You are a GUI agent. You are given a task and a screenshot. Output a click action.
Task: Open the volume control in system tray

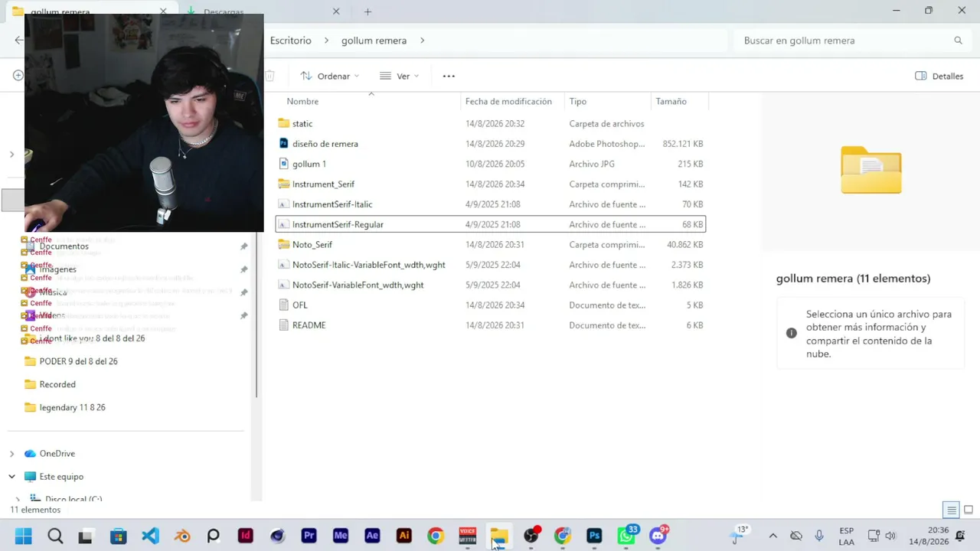coord(890,536)
